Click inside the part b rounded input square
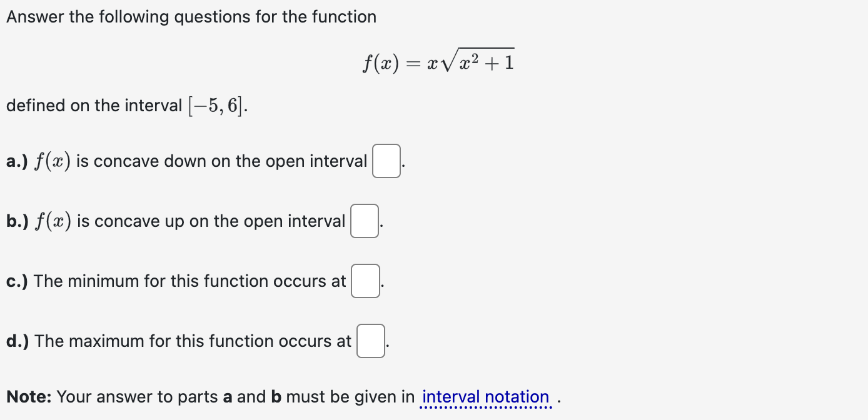Viewport: 868px width, 420px height. tap(364, 221)
